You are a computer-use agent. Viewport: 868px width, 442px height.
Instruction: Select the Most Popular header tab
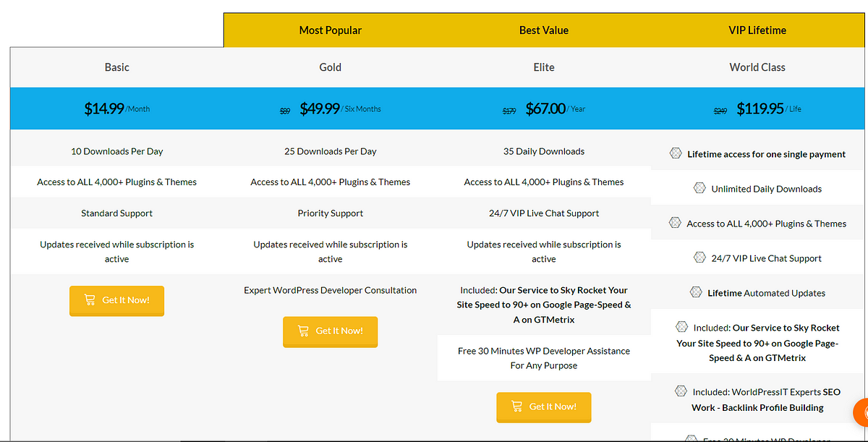331,30
